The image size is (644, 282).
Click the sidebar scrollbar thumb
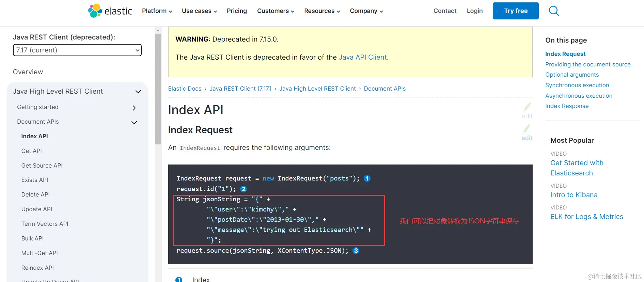click(x=158, y=89)
